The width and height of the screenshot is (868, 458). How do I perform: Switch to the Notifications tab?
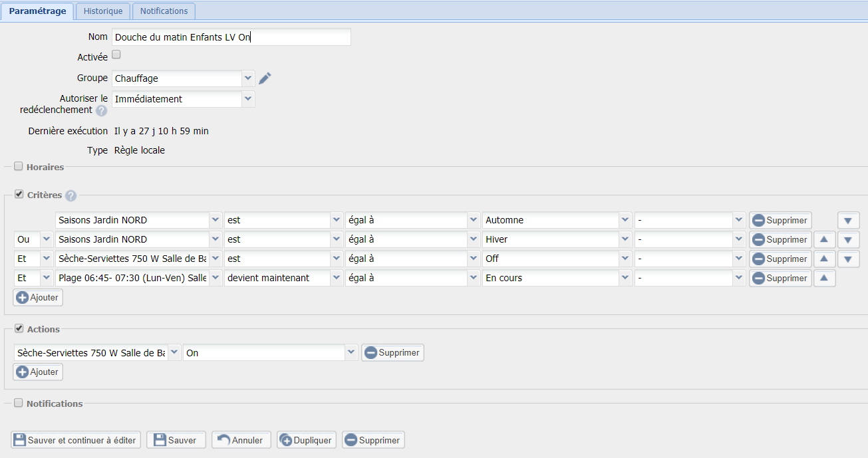point(164,11)
